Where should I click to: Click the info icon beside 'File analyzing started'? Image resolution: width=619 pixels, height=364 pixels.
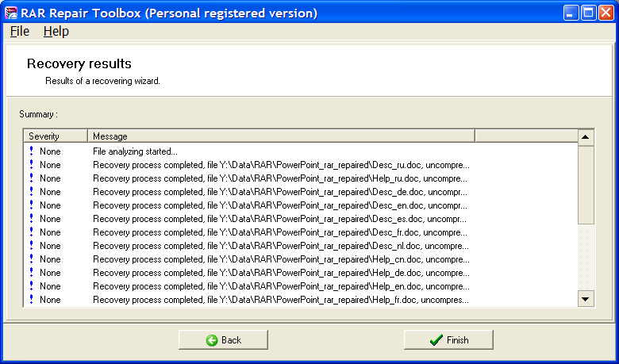[31, 151]
